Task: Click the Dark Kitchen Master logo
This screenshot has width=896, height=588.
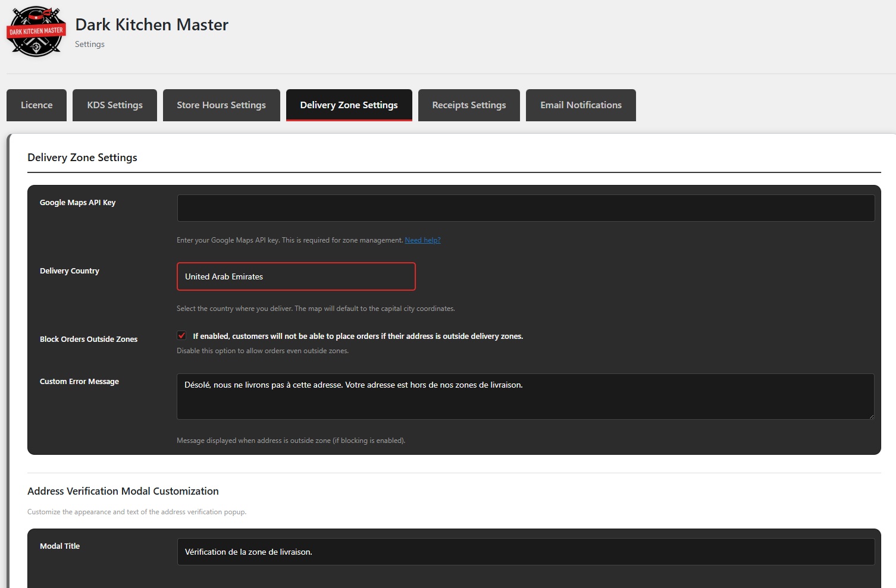Action: coord(36,32)
